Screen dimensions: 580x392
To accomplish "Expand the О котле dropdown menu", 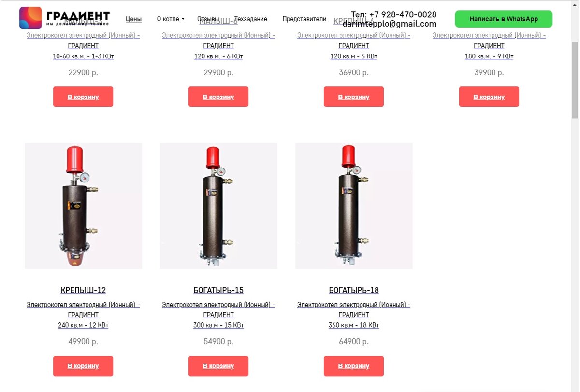I will tap(171, 19).
